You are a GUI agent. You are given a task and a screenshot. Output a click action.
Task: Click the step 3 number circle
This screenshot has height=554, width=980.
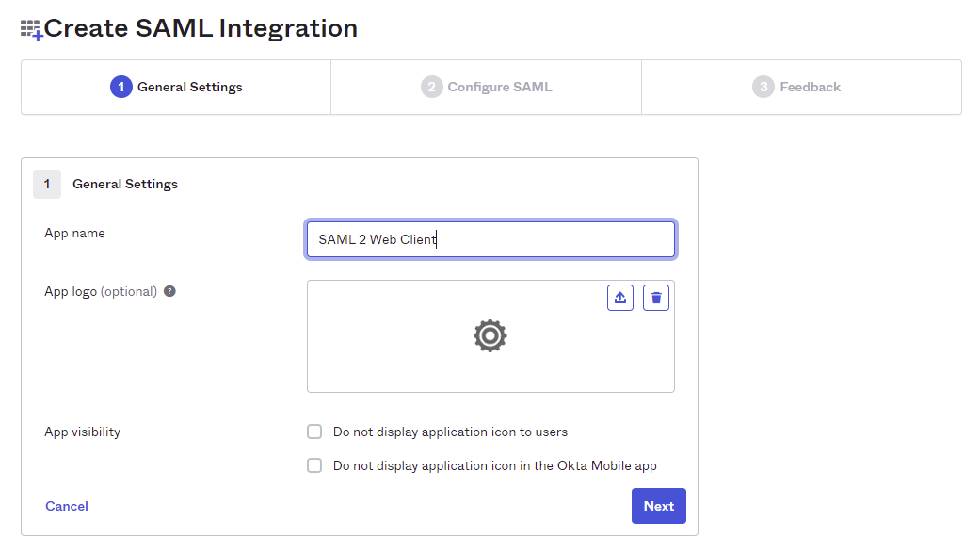tap(763, 87)
